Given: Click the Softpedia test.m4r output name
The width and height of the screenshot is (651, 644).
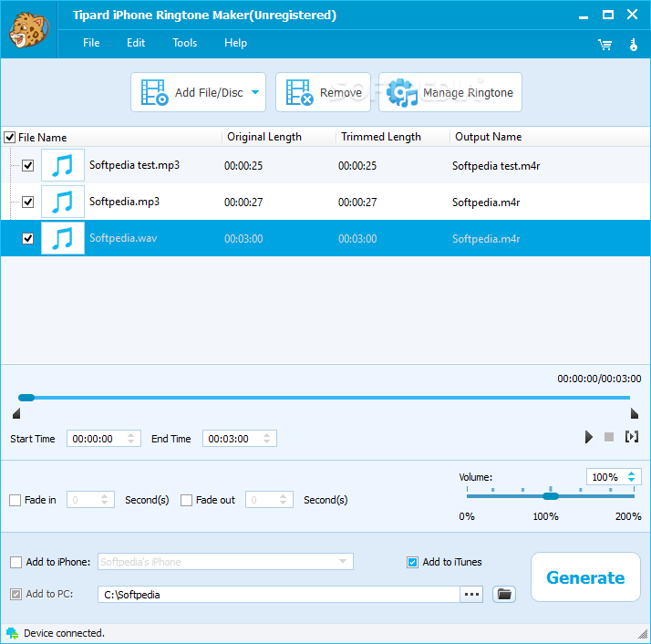Looking at the screenshot, I should click(x=496, y=166).
